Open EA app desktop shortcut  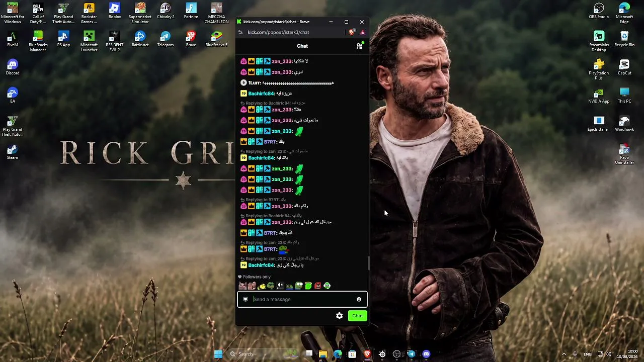pyautogui.click(x=13, y=96)
